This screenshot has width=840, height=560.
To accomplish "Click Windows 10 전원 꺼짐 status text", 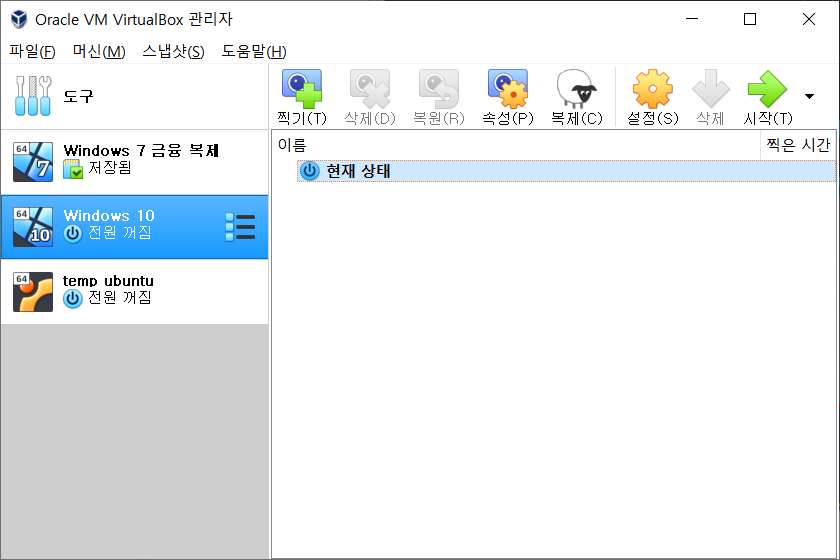I will pos(119,233).
